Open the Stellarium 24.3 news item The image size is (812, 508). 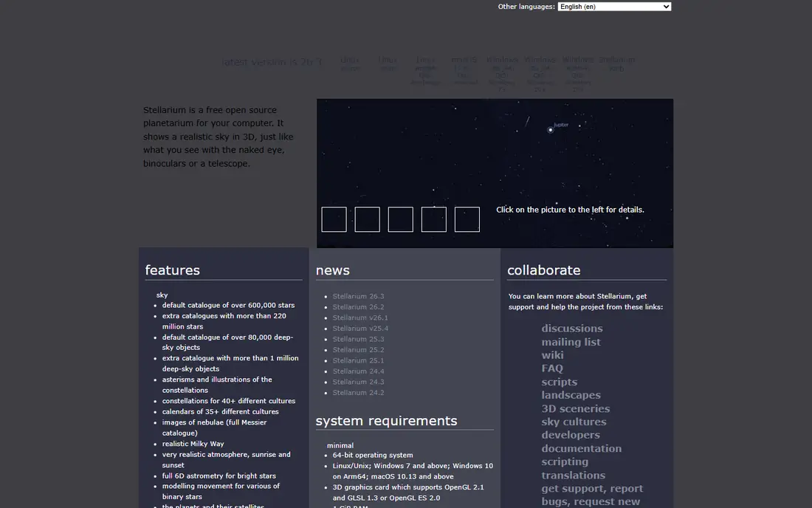coord(358,382)
